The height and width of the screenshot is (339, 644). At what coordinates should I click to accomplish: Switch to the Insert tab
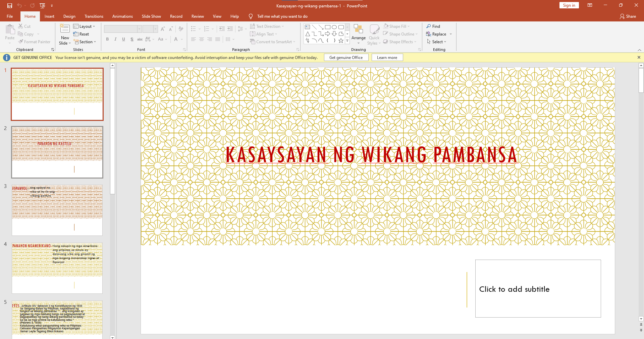[x=49, y=16]
